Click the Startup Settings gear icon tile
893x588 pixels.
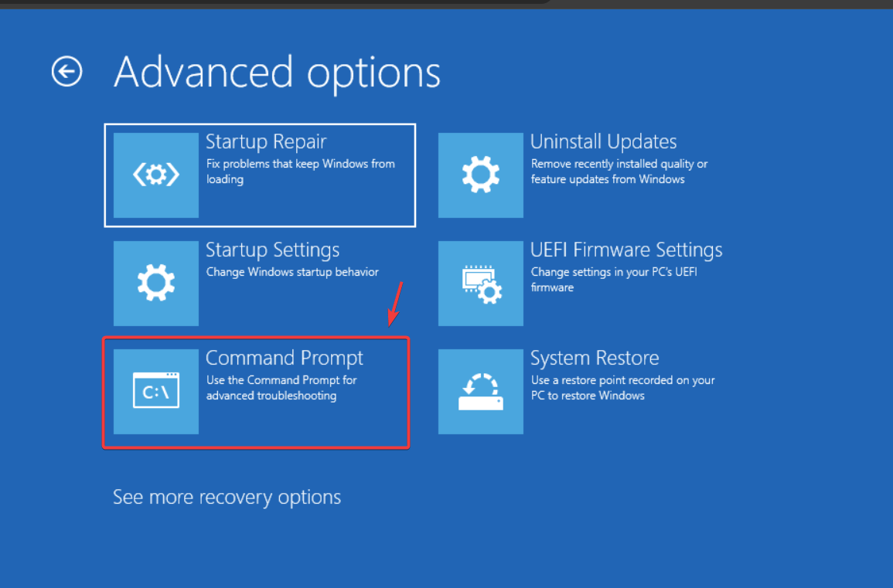[156, 284]
